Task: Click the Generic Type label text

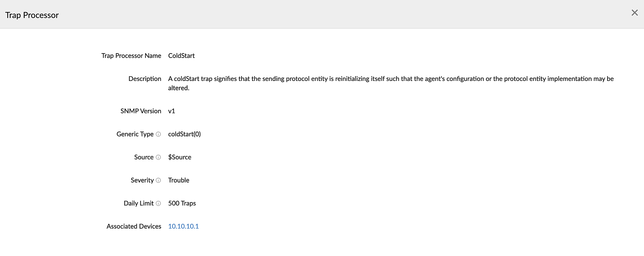Action: [x=135, y=134]
